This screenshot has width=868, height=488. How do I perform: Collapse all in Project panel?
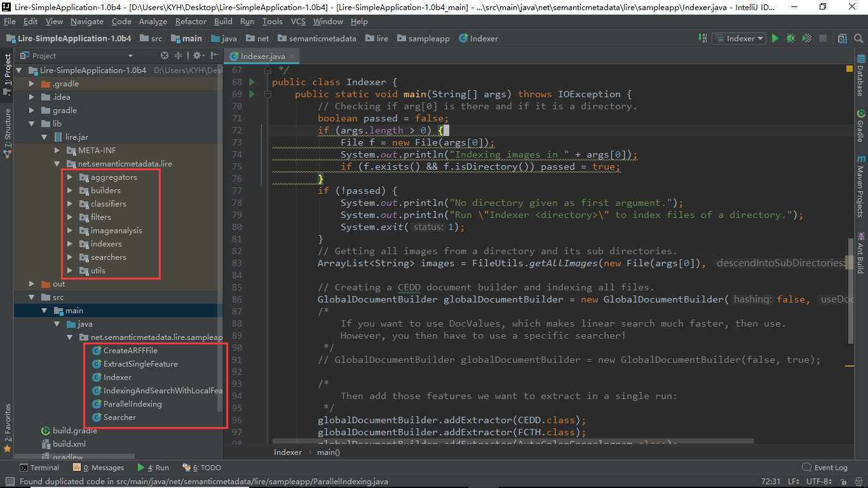179,55
